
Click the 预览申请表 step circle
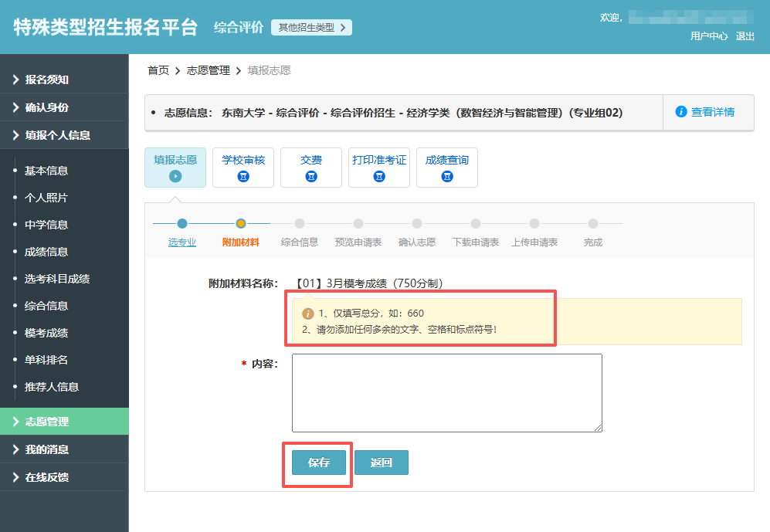coord(358,224)
